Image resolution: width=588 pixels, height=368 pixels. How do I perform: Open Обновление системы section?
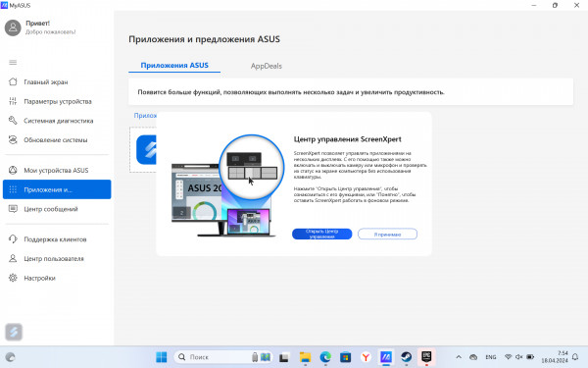(56, 140)
